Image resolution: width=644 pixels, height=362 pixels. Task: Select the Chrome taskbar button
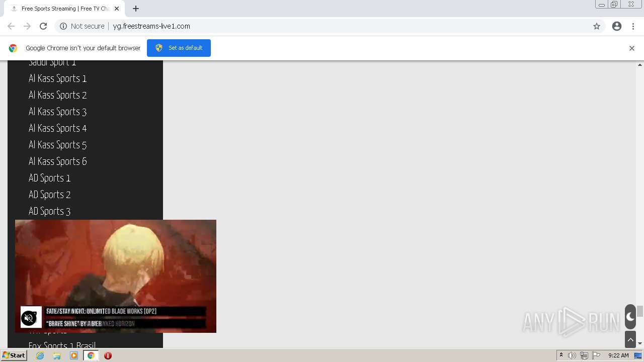click(91, 355)
